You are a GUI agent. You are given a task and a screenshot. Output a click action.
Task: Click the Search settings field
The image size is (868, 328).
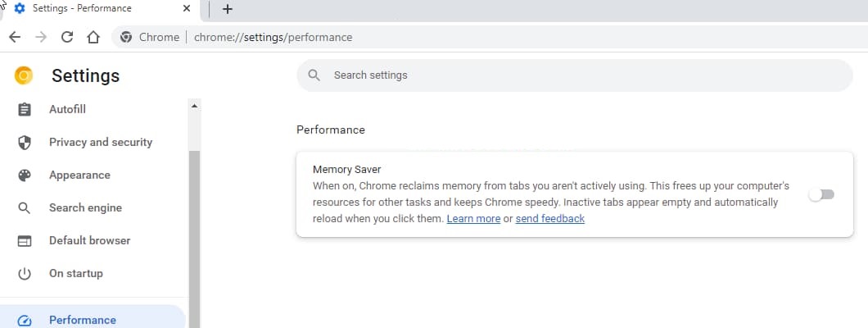click(x=575, y=75)
